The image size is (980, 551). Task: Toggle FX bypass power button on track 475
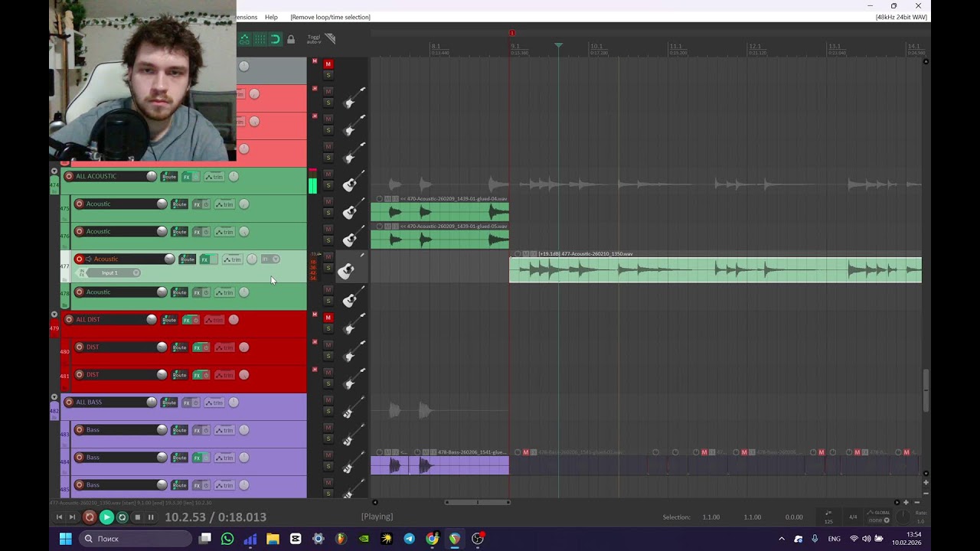(x=206, y=204)
